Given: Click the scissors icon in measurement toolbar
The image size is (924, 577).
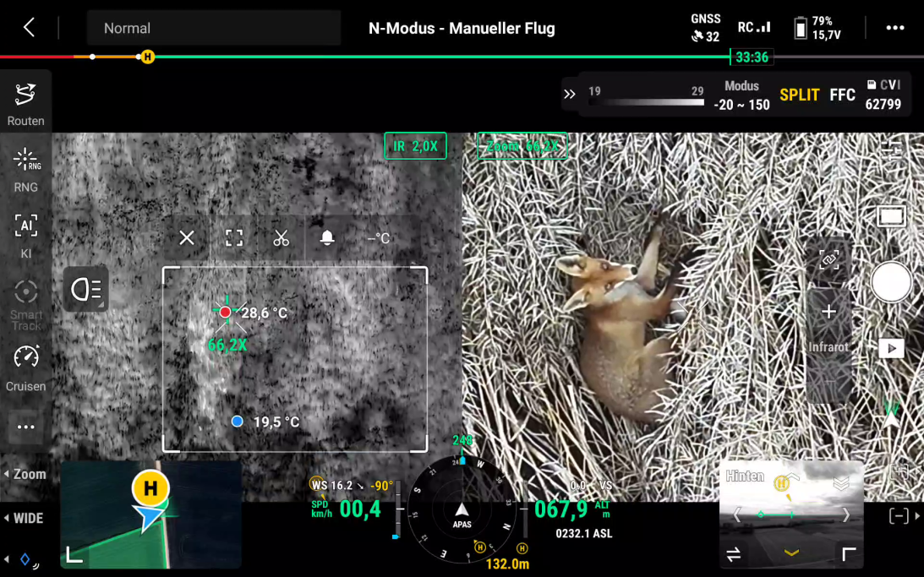Looking at the screenshot, I should [x=281, y=238].
